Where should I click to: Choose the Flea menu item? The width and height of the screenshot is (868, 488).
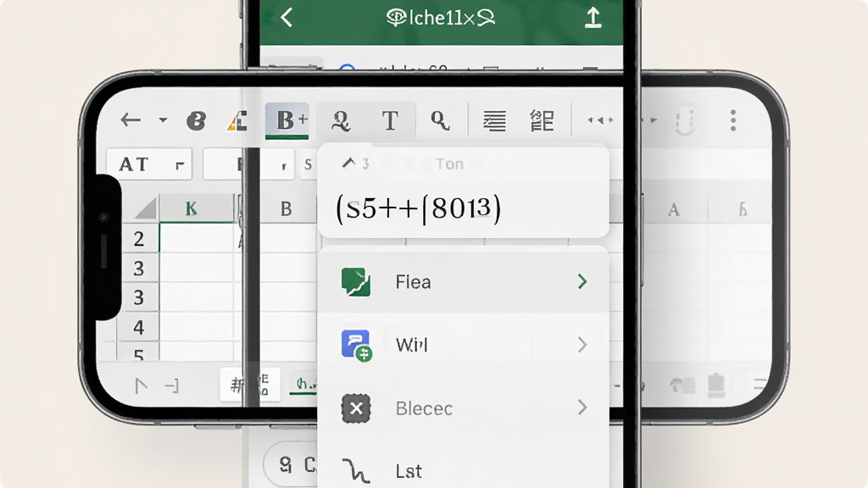click(x=464, y=281)
